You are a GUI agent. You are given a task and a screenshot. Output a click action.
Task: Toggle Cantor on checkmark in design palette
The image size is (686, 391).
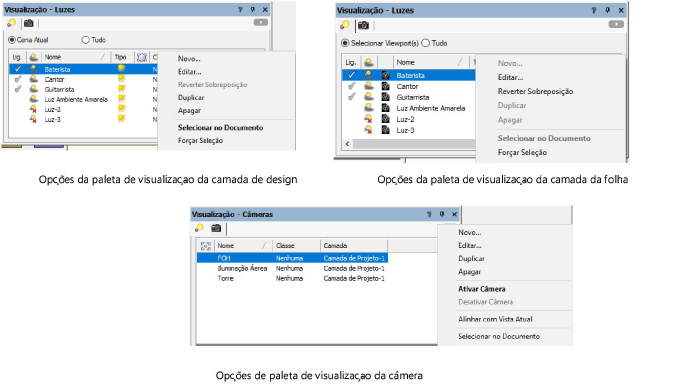pyautogui.click(x=18, y=79)
